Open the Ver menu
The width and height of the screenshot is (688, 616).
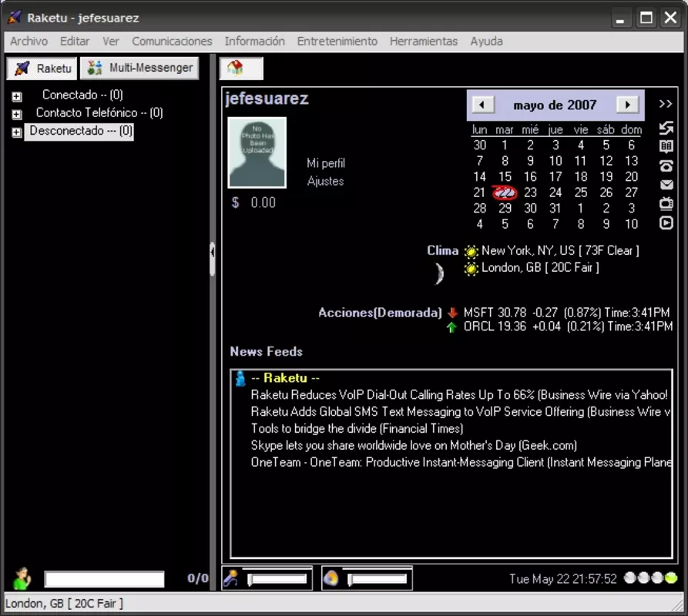point(111,42)
